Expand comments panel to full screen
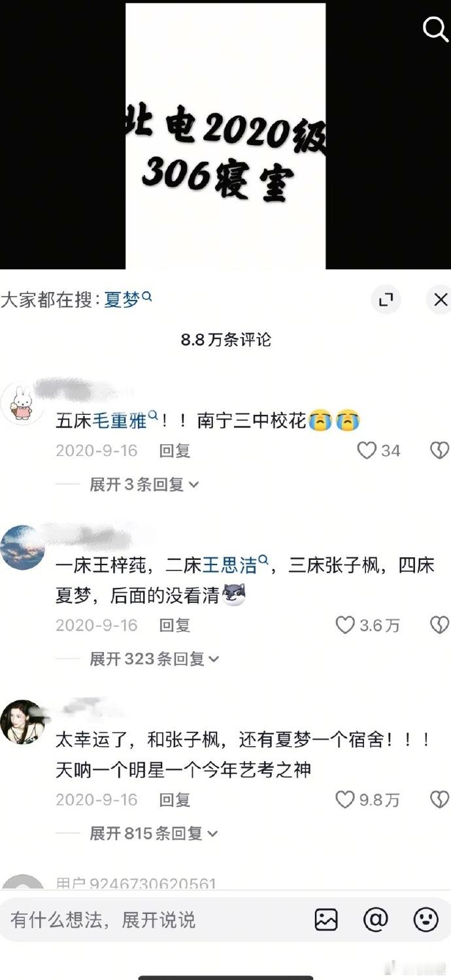Viewport: 451px width, 980px height. 386,300
